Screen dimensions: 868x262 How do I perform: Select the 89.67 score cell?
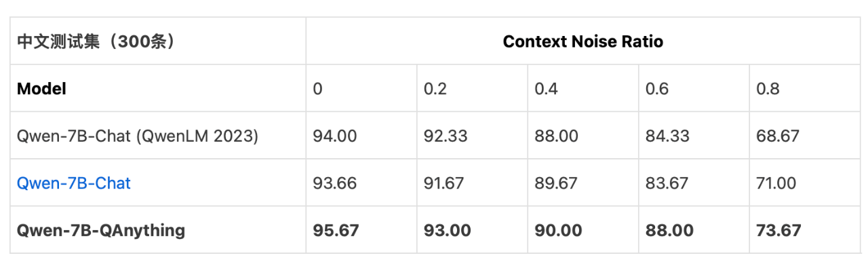tap(556, 183)
